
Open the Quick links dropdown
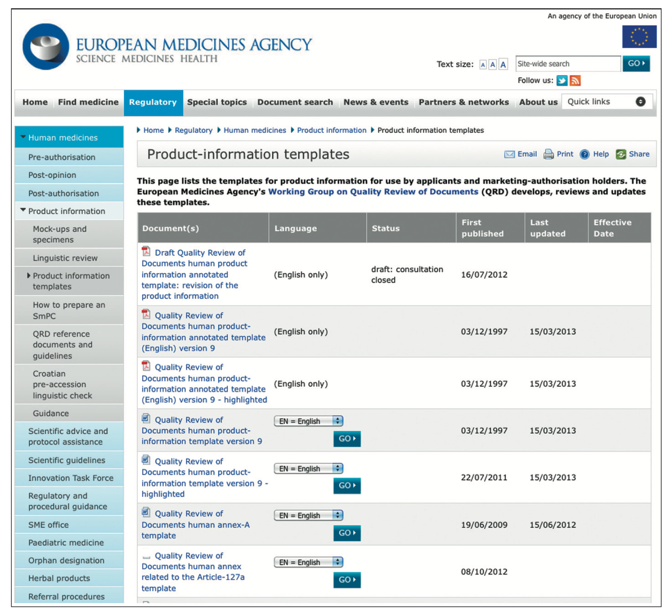coord(607,102)
